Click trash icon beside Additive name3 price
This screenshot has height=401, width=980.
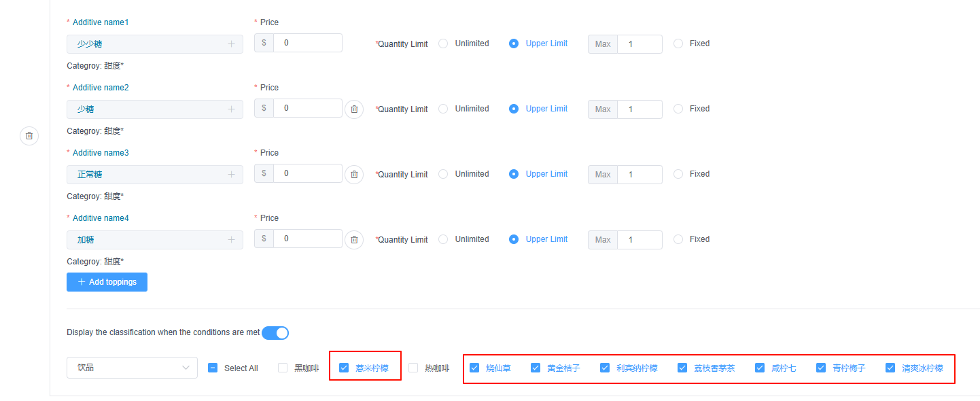pyautogui.click(x=354, y=175)
